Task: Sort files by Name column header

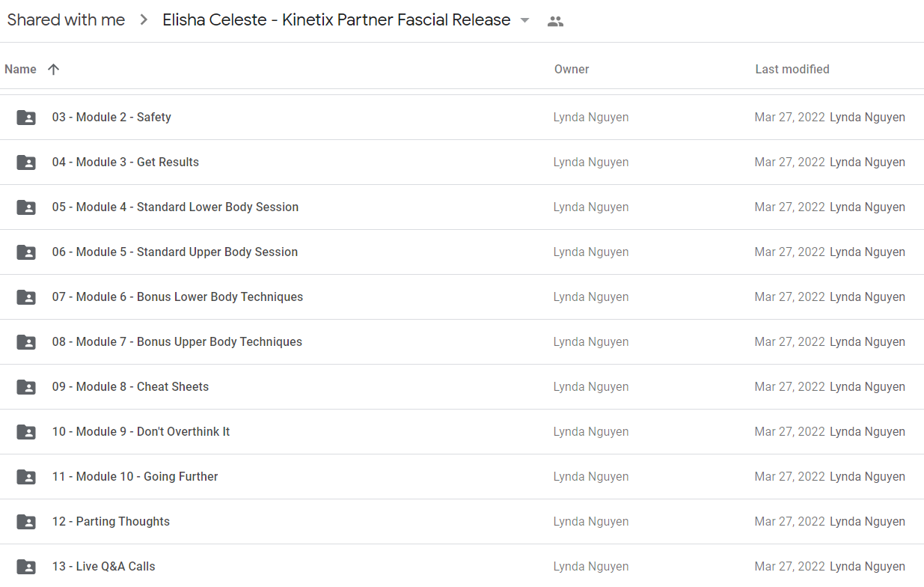Action: pos(20,69)
